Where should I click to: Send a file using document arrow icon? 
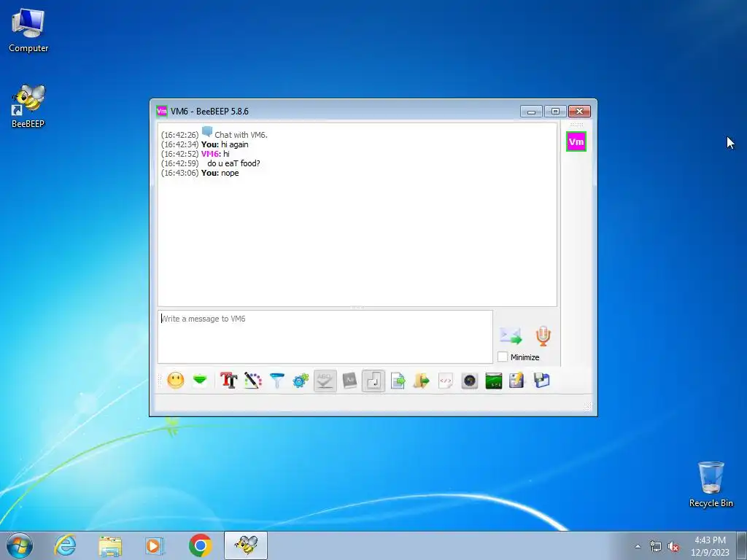point(398,381)
